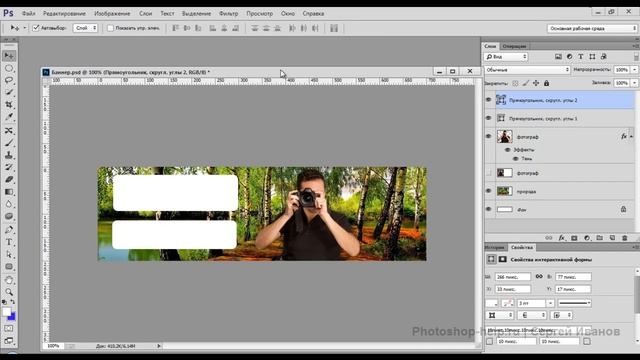Viewport: 640px width, 360px height.
Task: Hide the Фон background layer
Action: (489, 209)
